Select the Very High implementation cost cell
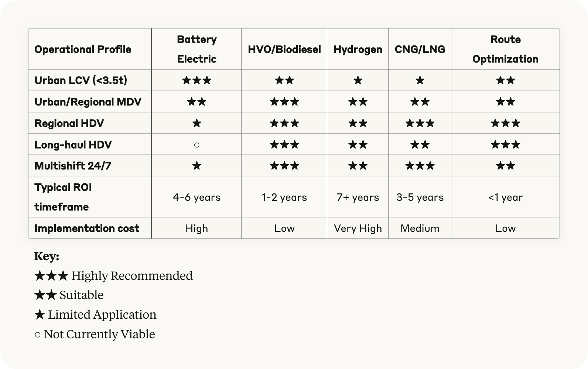Image resolution: width=588 pixels, height=369 pixels. [358, 228]
